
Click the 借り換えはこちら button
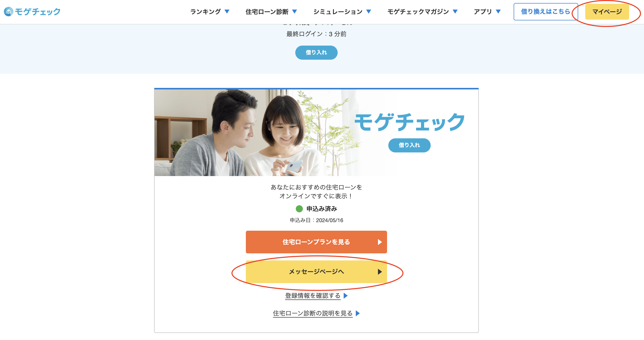[545, 11]
